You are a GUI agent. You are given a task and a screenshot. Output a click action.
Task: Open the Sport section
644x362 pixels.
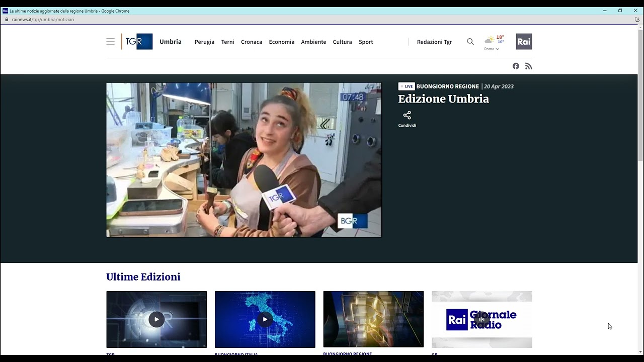pyautogui.click(x=366, y=42)
